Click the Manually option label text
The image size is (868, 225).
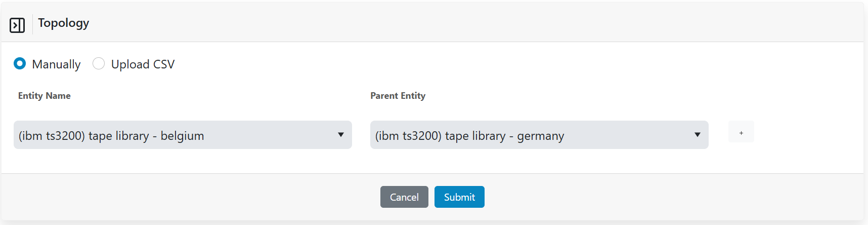tap(56, 64)
